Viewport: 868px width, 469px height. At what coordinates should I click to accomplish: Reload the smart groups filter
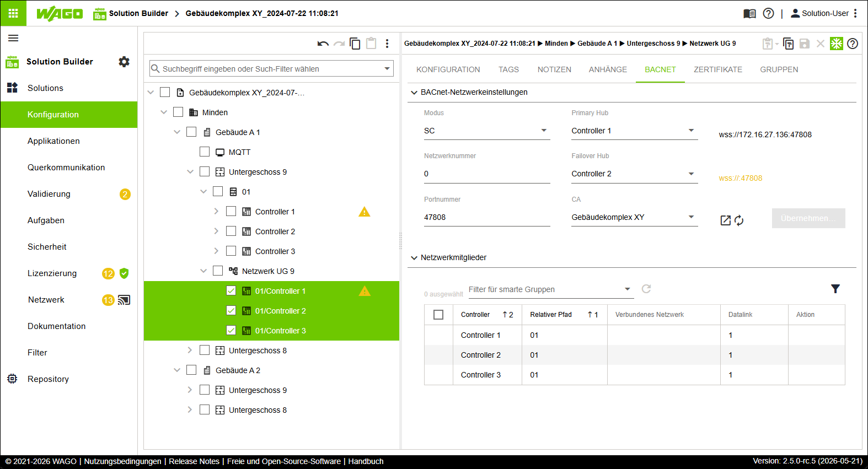(x=646, y=289)
